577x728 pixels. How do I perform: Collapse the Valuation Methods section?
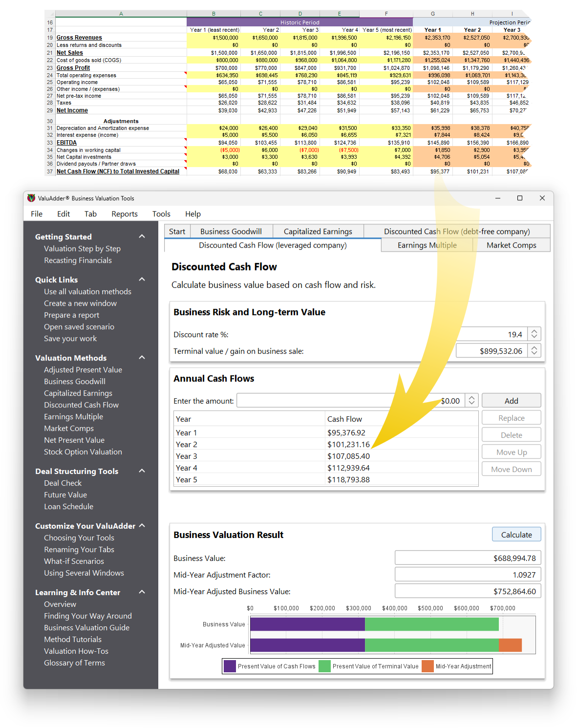coord(142,358)
